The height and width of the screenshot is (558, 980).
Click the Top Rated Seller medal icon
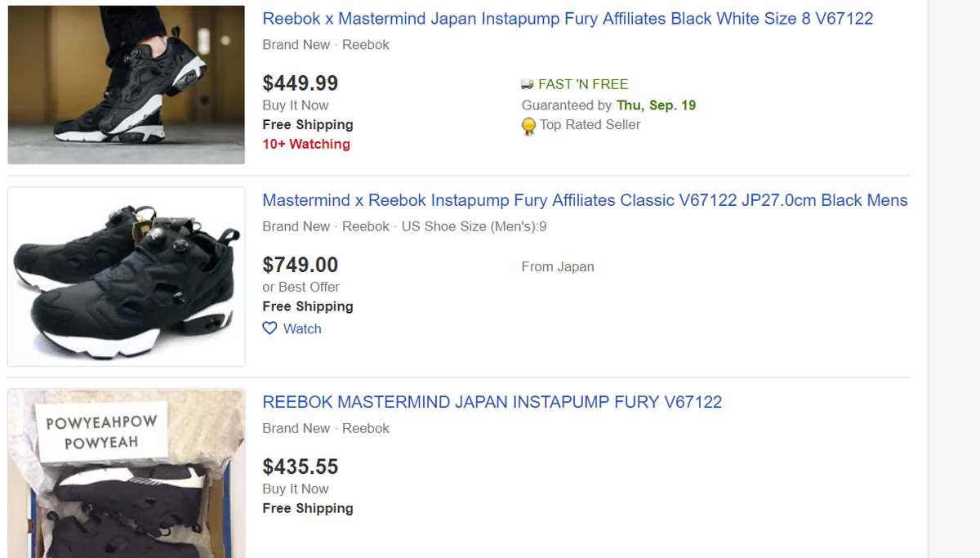point(528,126)
